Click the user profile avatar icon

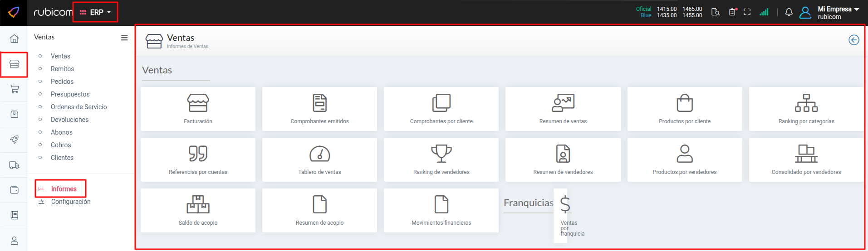click(805, 12)
